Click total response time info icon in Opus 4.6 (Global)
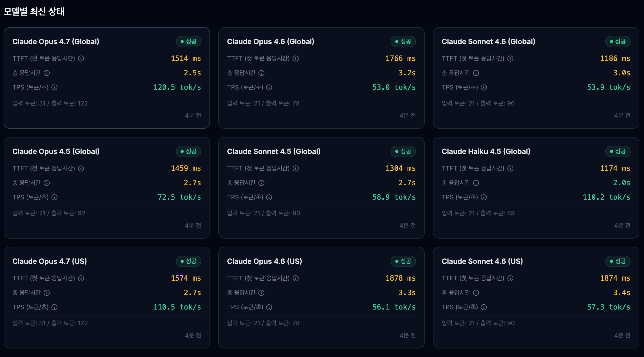 (261, 73)
